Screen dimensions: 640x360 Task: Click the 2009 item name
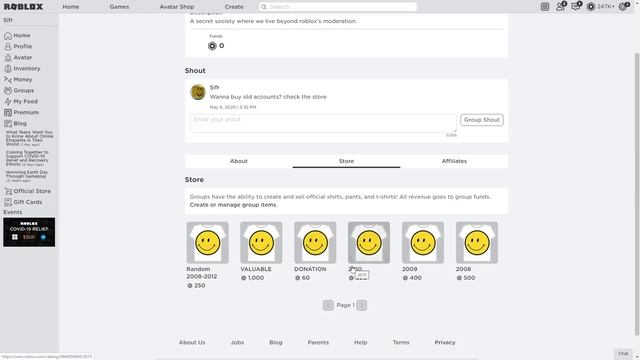point(410,269)
